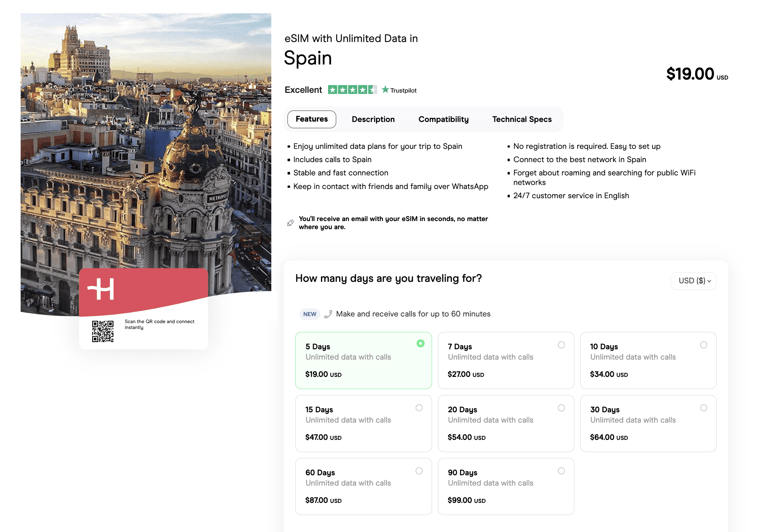Viewport: 766px width, 532px height.
Task: Select the 7 Days plan radio button
Action: point(561,345)
